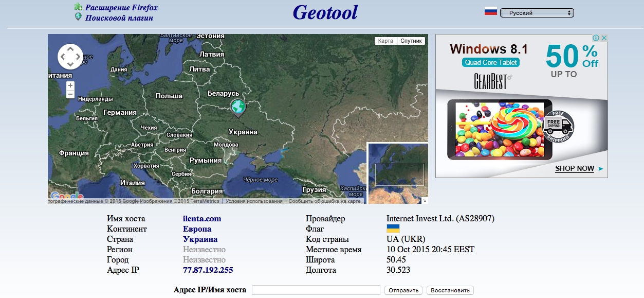Click the map pan control circle
This screenshot has width=644, height=298.
click(x=70, y=56)
